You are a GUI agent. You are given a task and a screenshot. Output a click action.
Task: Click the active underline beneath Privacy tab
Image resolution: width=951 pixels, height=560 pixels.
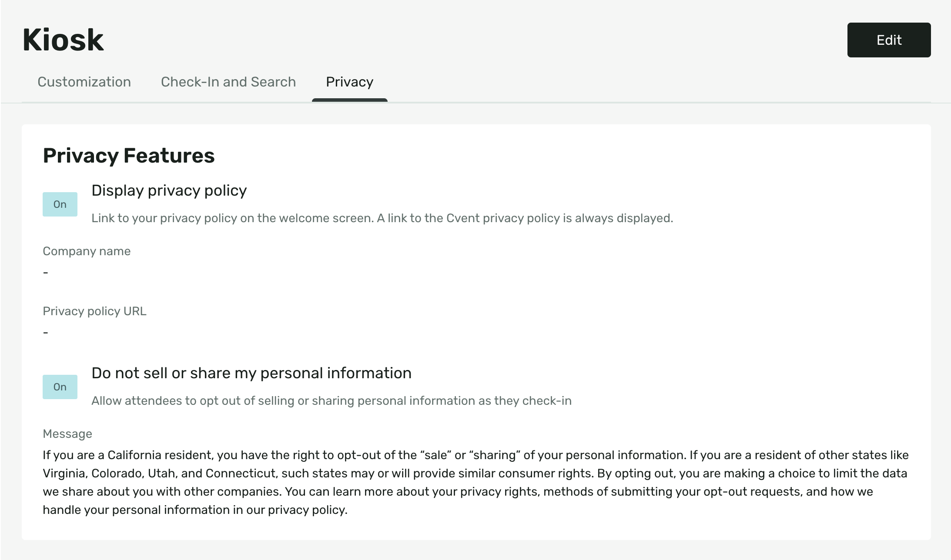click(x=349, y=100)
